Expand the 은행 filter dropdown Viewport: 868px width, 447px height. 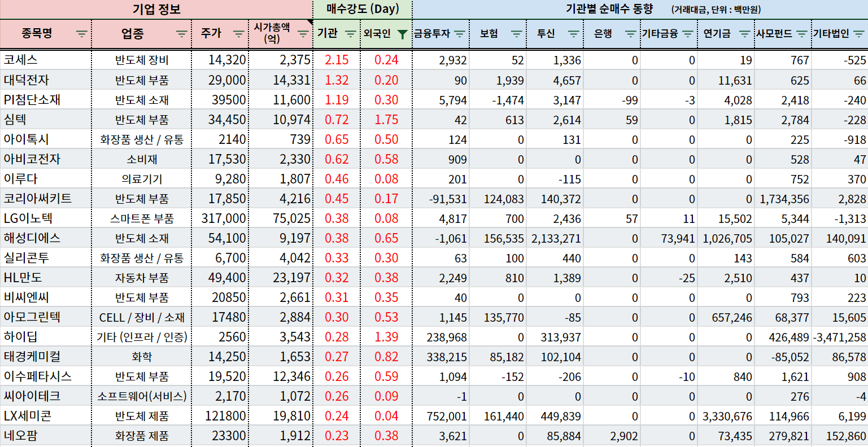(x=630, y=34)
